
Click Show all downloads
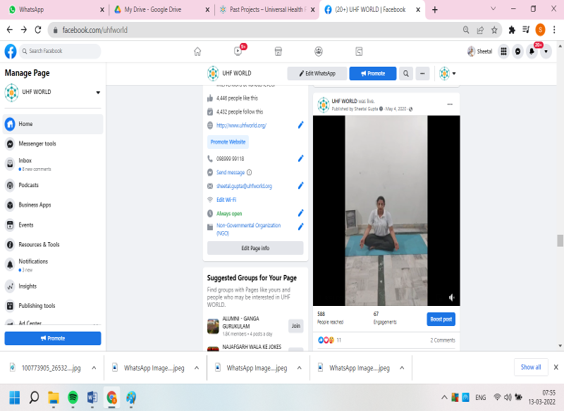point(531,367)
